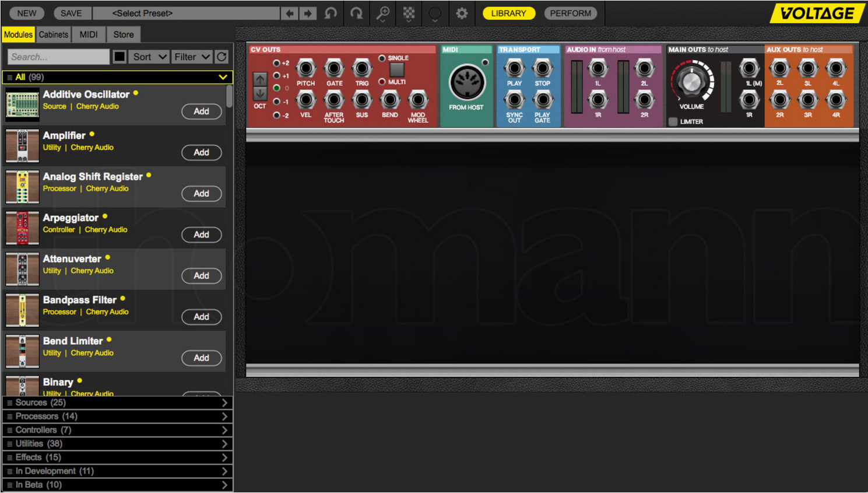This screenshot has width=868, height=493.
Task: Click the undo arrow icon in toolbar
Action: 331,13
